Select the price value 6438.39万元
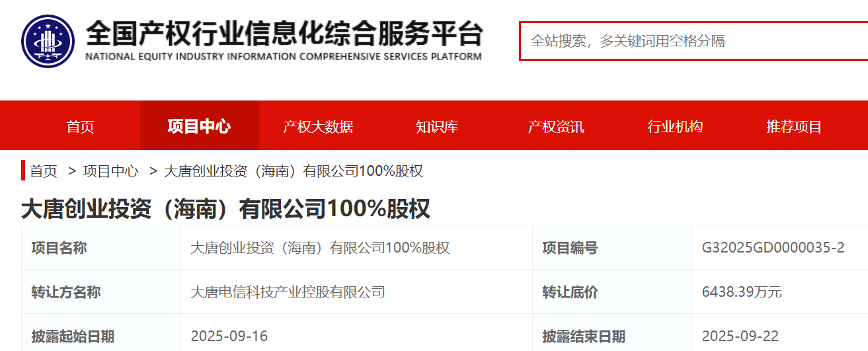Viewport: 868px width, 351px height. point(742,292)
